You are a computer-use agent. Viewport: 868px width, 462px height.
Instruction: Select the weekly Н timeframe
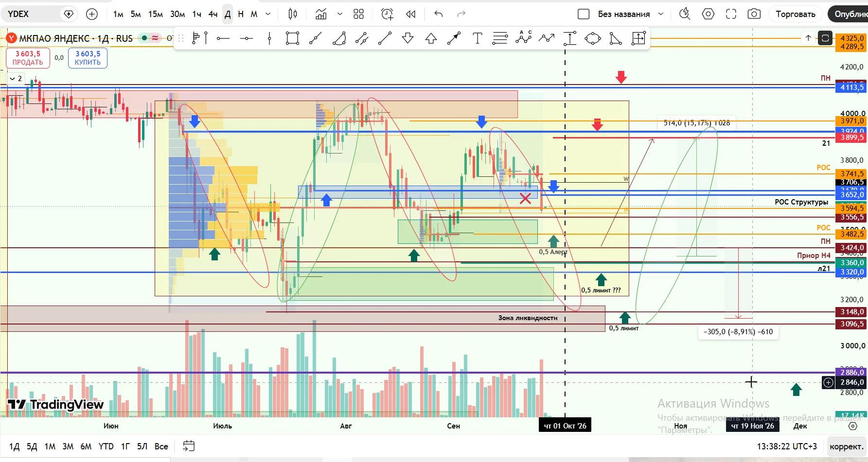[241, 14]
